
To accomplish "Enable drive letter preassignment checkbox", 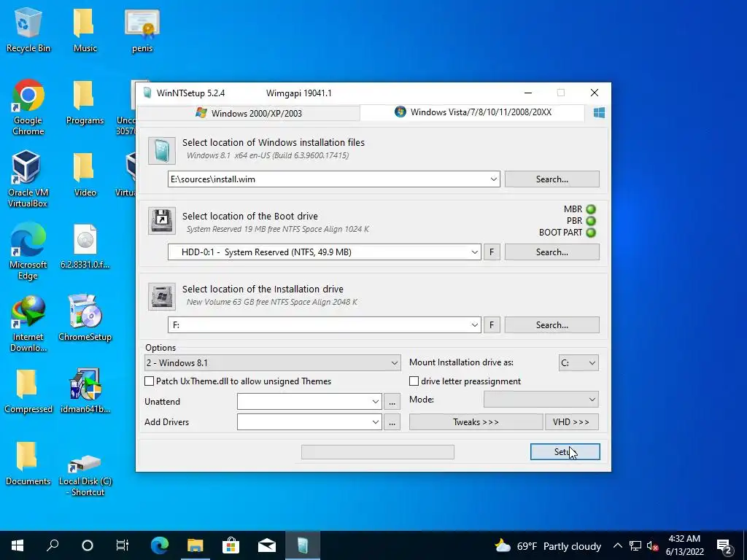I will click(x=414, y=381).
